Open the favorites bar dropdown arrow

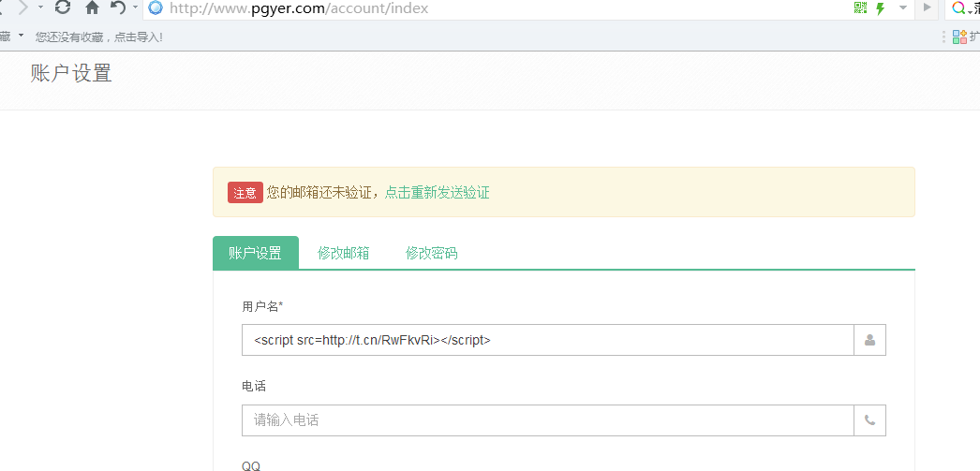[21, 35]
